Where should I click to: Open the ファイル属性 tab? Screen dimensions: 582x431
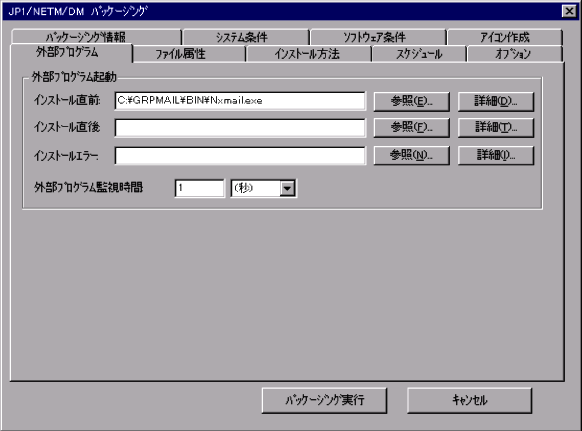(x=189, y=54)
